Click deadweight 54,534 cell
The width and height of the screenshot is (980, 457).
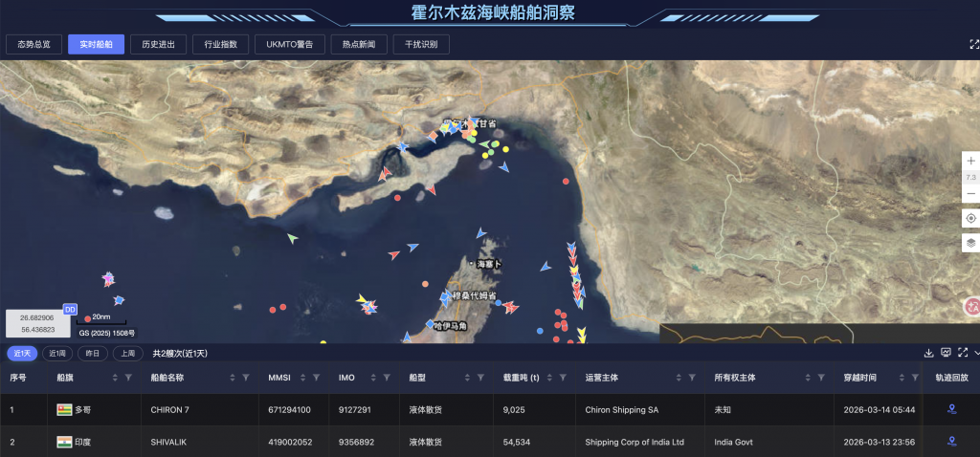[x=516, y=442]
